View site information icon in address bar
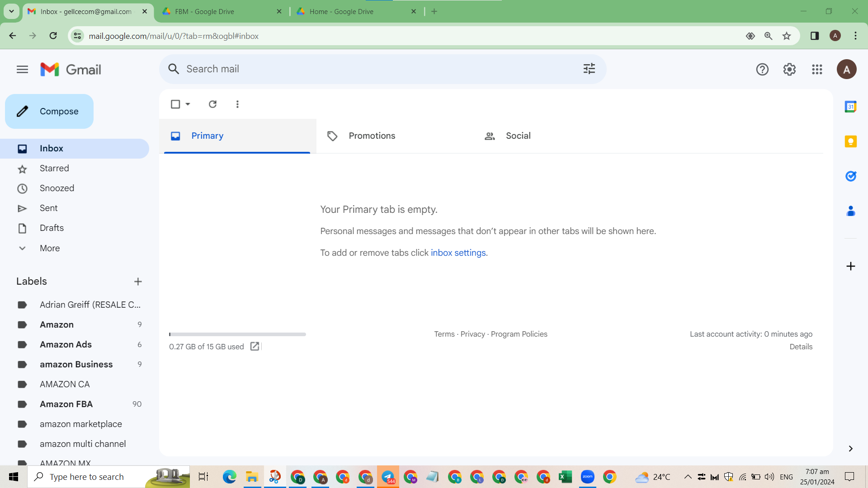 (x=77, y=36)
